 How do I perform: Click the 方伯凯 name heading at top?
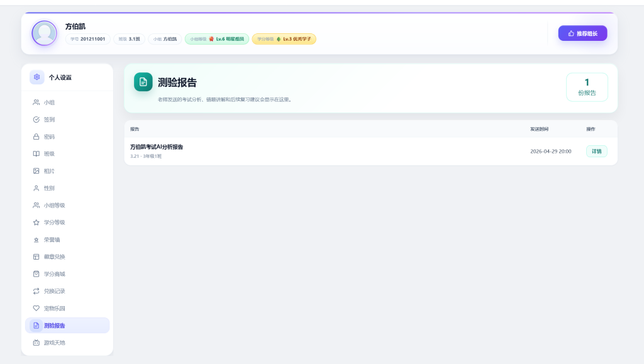pos(75,26)
